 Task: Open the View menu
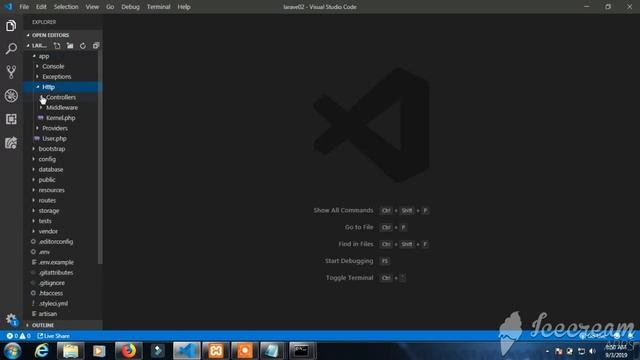coord(92,7)
